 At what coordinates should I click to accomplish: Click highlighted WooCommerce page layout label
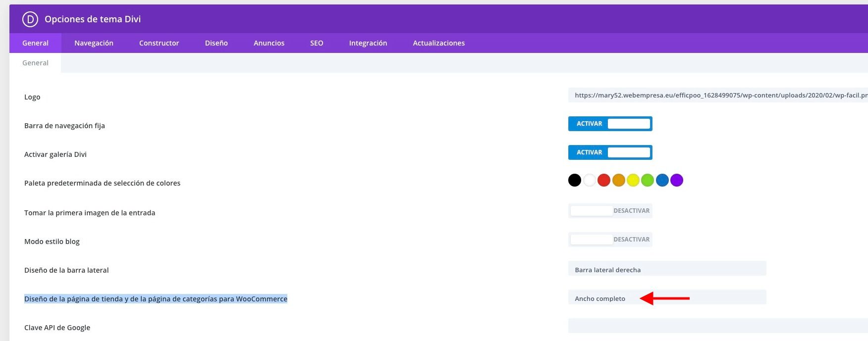click(156, 299)
